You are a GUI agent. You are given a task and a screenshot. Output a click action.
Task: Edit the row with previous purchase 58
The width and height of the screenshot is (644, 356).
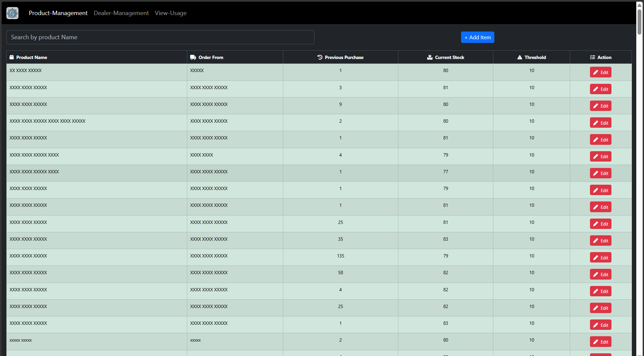(x=600, y=274)
